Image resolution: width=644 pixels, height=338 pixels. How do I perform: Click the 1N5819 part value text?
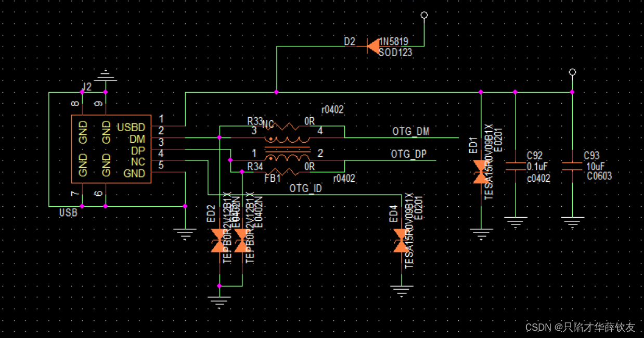click(393, 42)
